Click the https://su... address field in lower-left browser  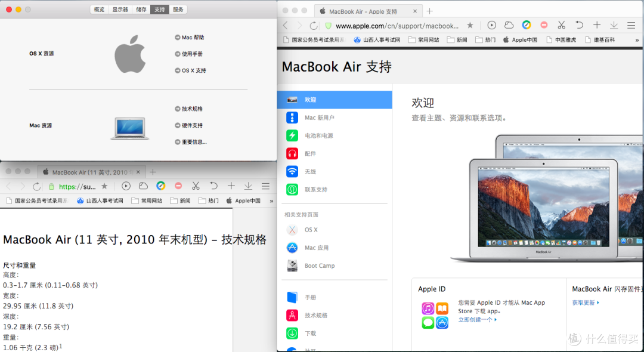click(77, 187)
